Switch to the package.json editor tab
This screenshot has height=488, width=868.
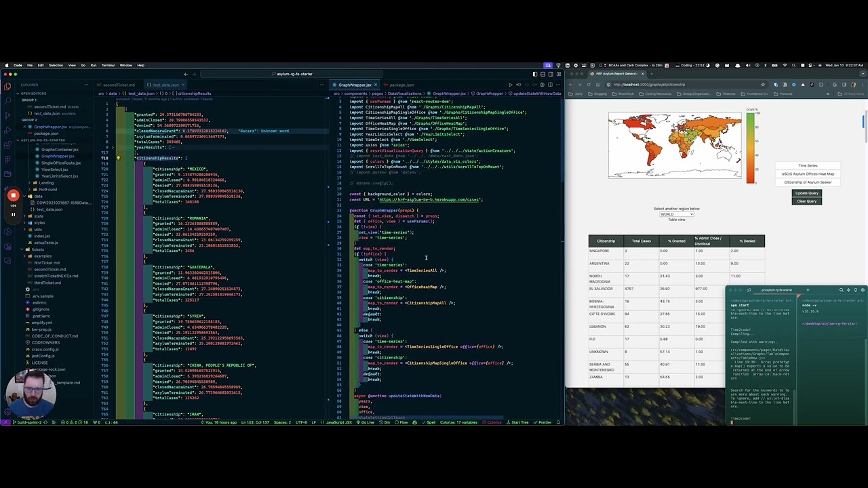click(x=401, y=85)
